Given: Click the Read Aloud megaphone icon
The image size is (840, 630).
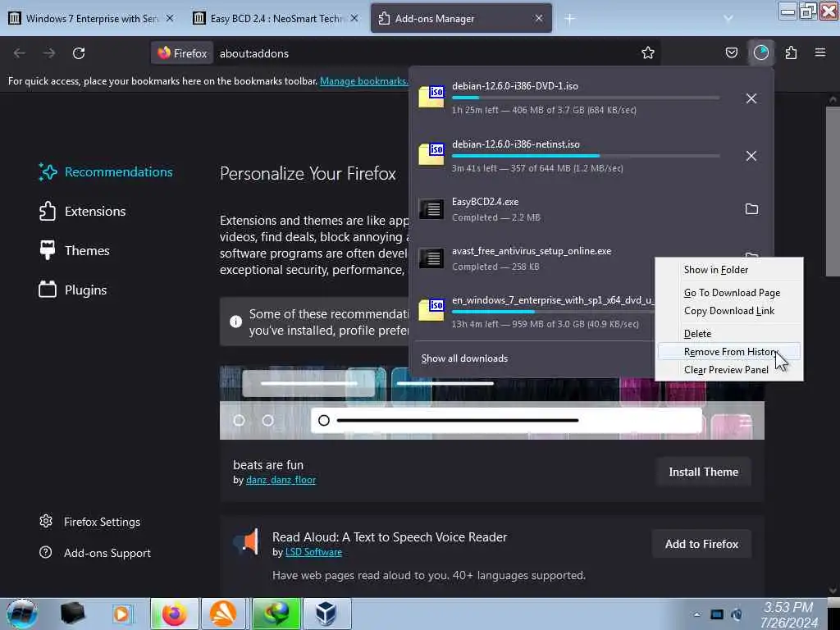Looking at the screenshot, I should (x=247, y=541).
